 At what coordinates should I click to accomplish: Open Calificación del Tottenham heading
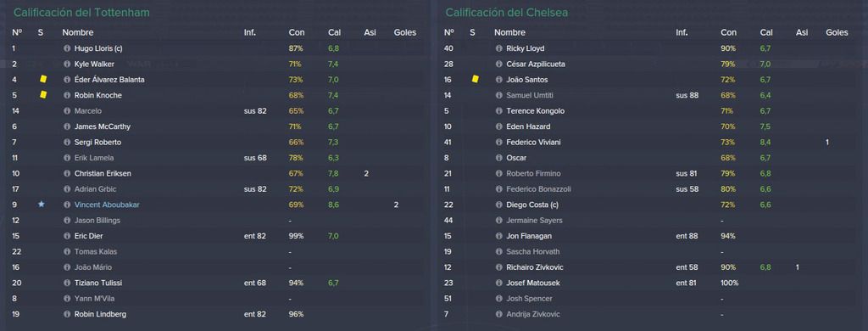[x=81, y=12]
